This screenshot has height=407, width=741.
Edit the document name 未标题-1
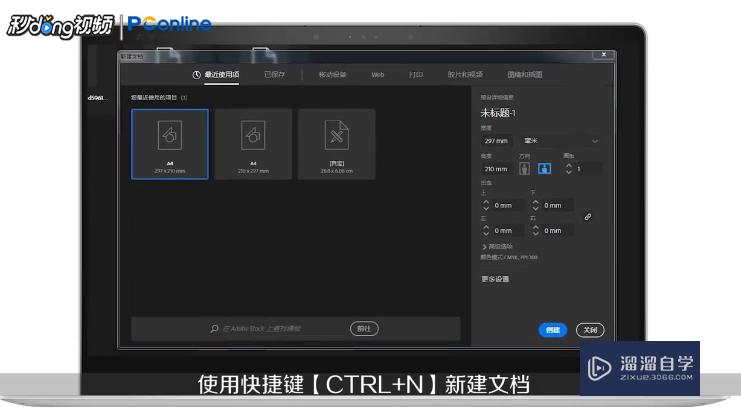coord(498,113)
